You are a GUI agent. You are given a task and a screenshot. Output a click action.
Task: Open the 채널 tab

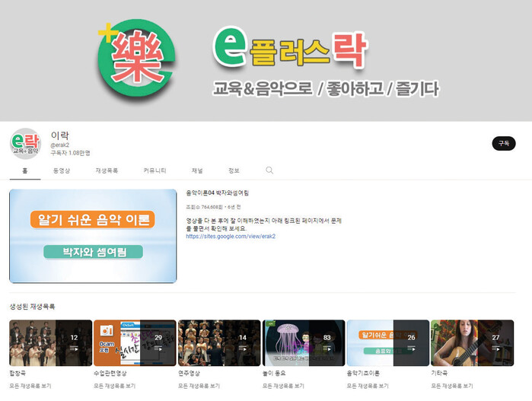point(197,170)
